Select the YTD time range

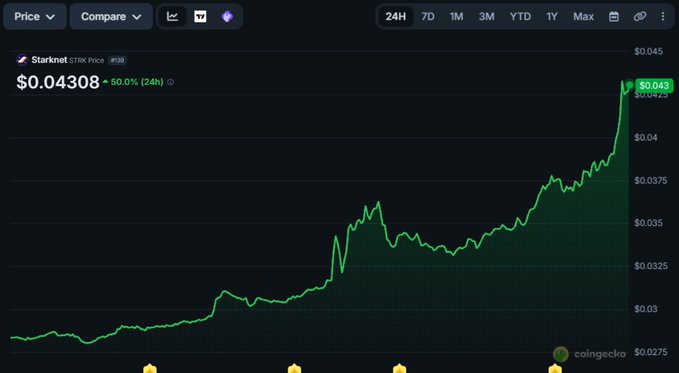coord(520,16)
